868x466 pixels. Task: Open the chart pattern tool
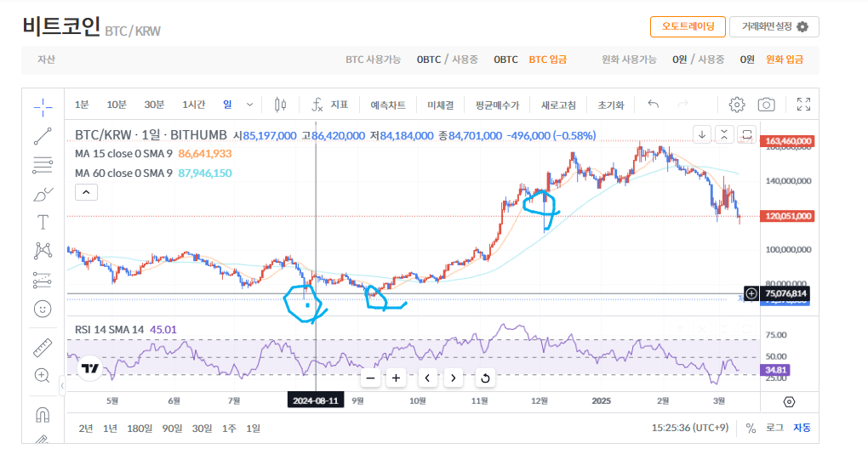43,251
